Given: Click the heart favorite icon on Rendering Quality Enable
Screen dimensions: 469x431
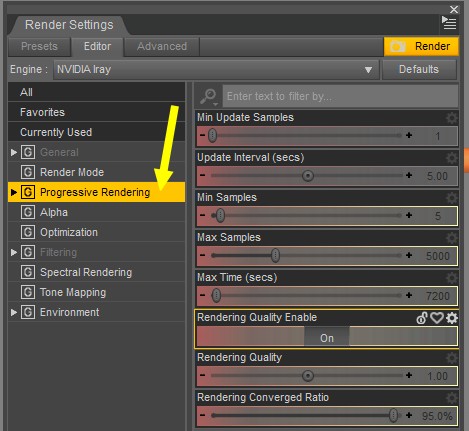Looking at the screenshot, I should (437, 318).
